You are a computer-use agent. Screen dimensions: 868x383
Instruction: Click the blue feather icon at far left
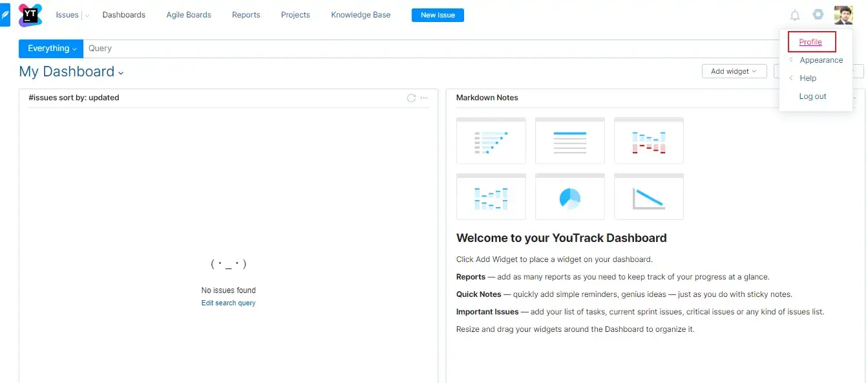pos(5,15)
